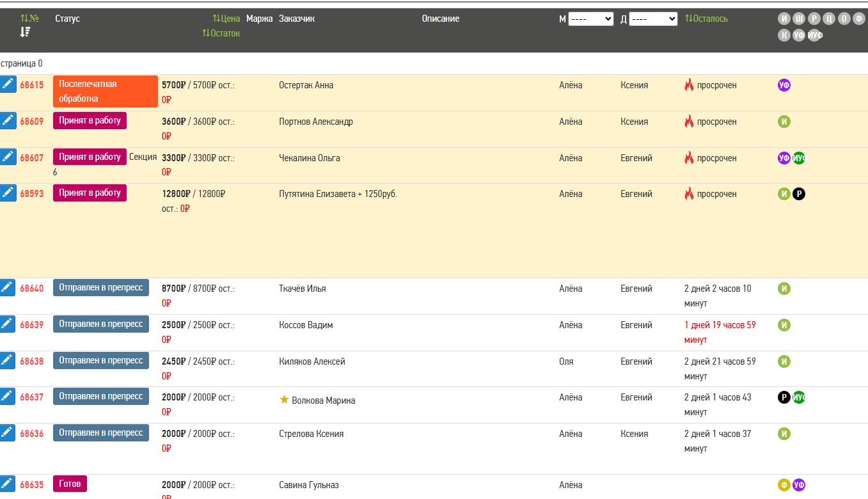Click the black Р badge in order 68593
The height and width of the screenshot is (499, 868).
click(799, 194)
